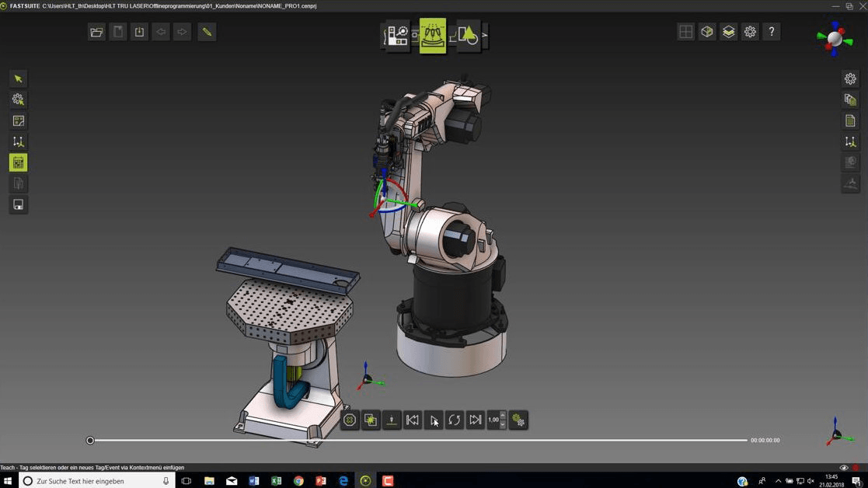Open settings gear in top toolbar

coord(750,32)
